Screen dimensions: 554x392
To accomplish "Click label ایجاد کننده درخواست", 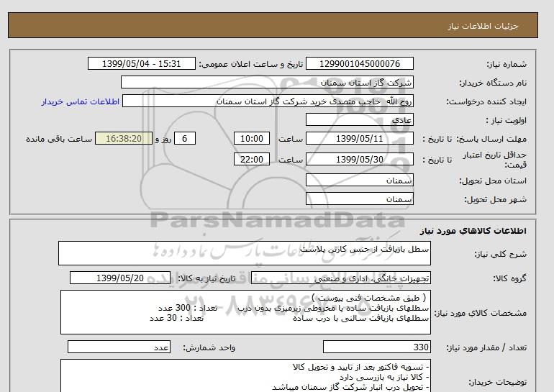I will (x=486, y=101).
